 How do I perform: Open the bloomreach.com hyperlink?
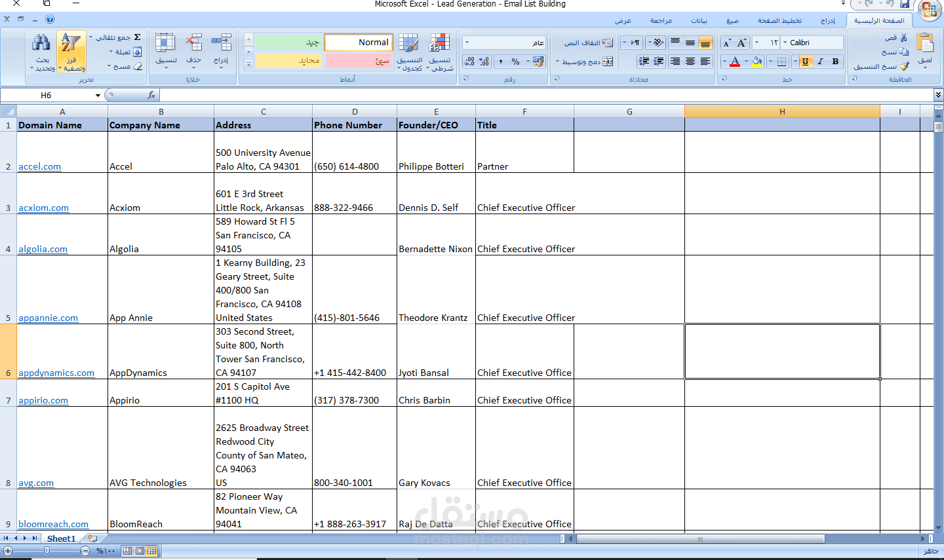pyautogui.click(x=53, y=524)
